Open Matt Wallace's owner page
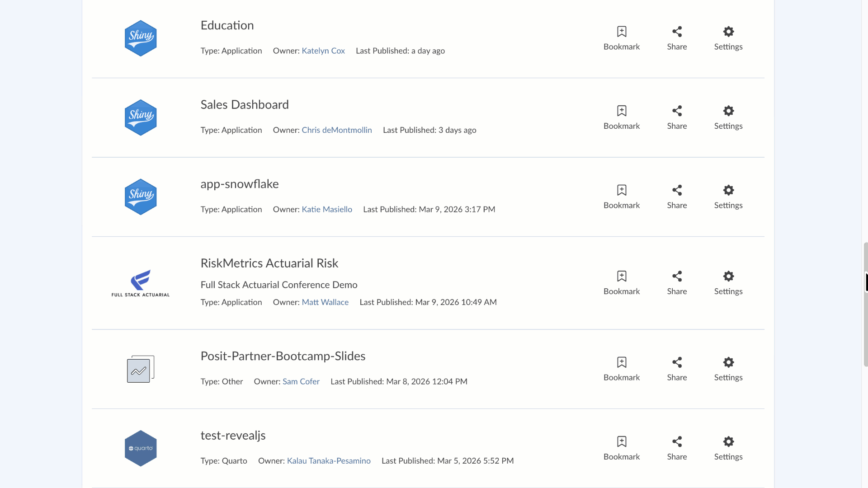The image size is (868, 488). click(325, 302)
